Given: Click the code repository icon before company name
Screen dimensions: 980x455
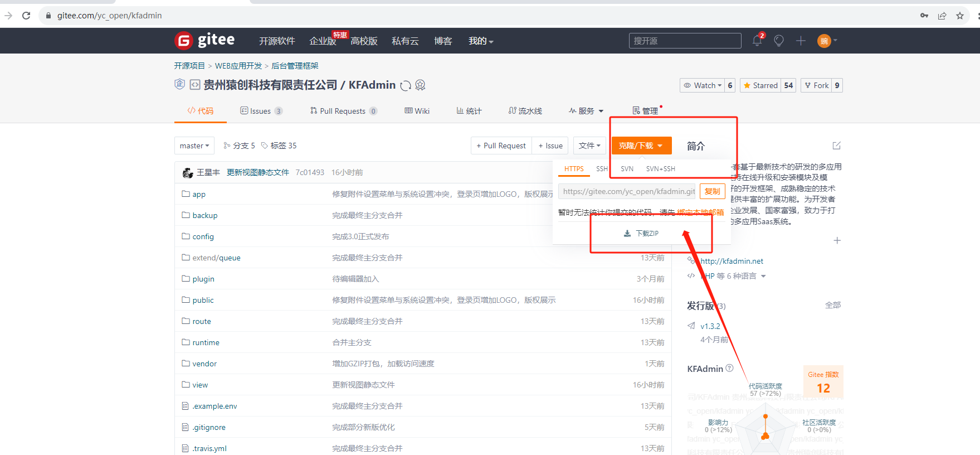Looking at the screenshot, I should 195,85.
